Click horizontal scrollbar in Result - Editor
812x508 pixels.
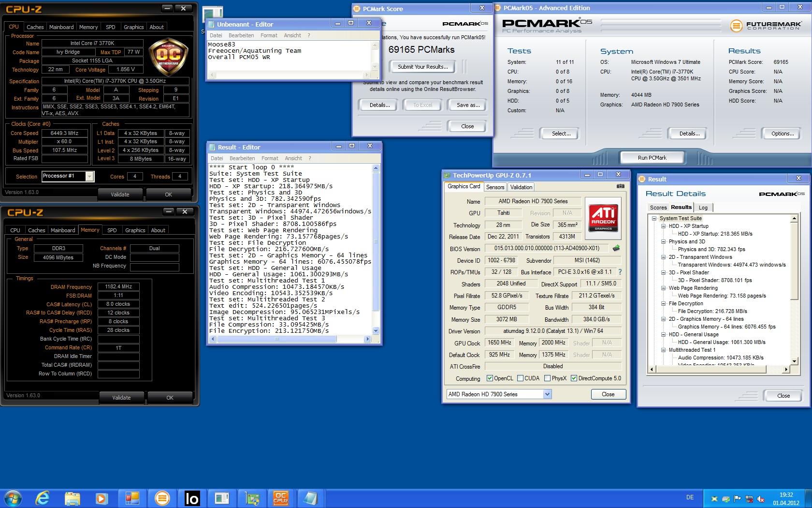click(x=290, y=339)
